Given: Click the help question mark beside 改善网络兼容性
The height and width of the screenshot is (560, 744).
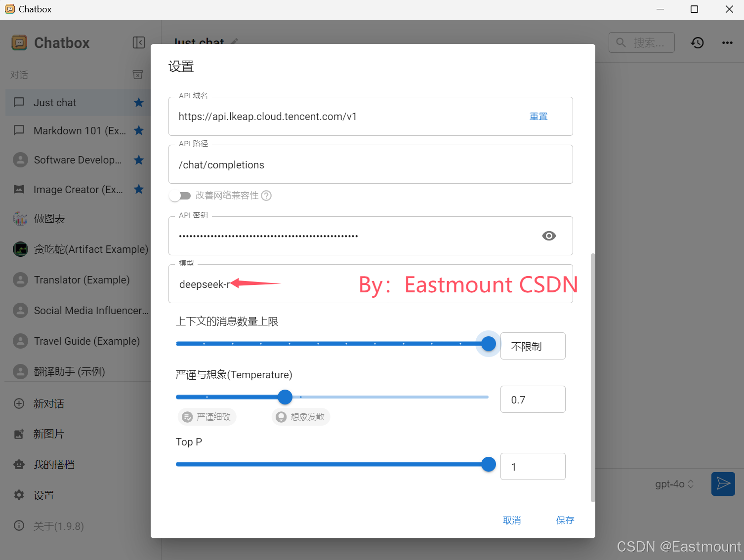Looking at the screenshot, I should pos(266,196).
